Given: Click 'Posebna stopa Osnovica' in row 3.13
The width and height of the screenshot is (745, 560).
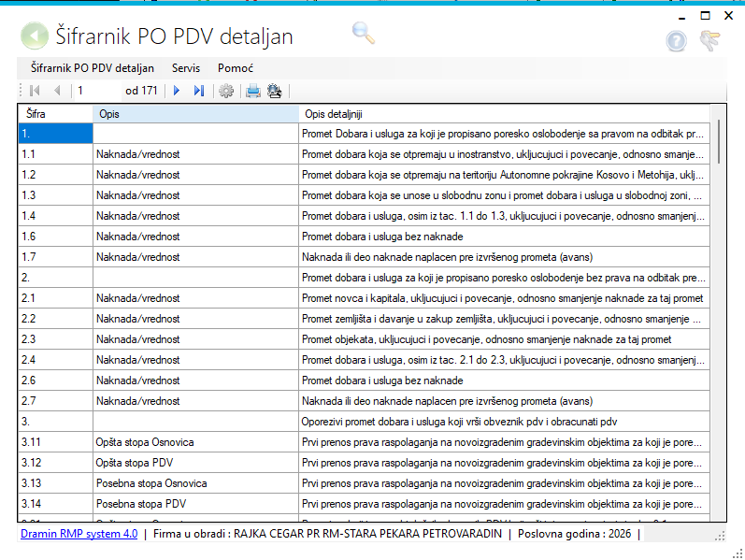Looking at the screenshot, I should [151, 483].
